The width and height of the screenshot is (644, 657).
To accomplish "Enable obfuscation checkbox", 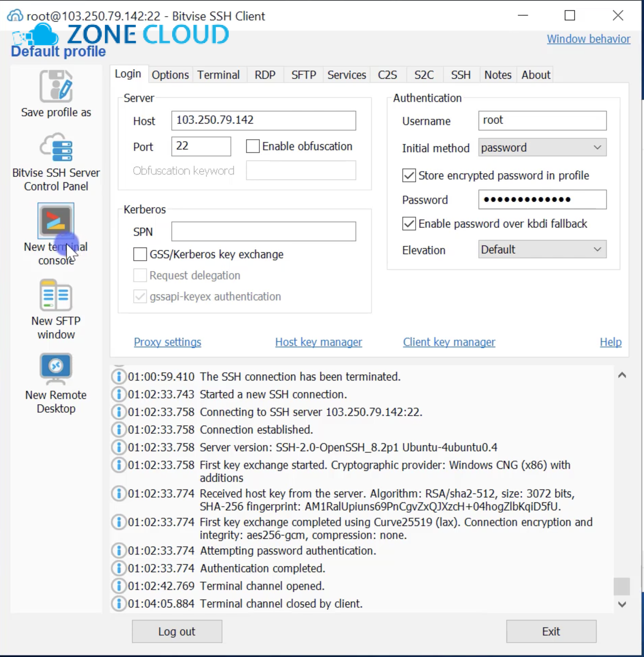I will 253,146.
